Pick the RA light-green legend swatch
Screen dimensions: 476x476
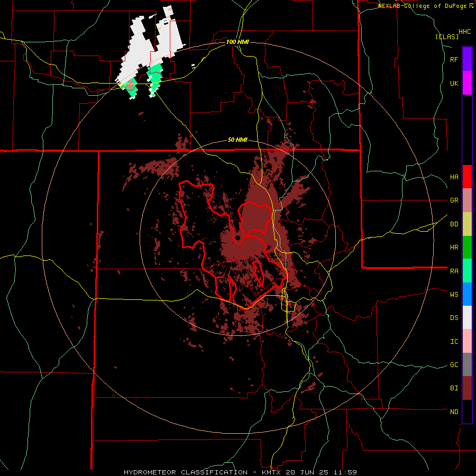467,271
